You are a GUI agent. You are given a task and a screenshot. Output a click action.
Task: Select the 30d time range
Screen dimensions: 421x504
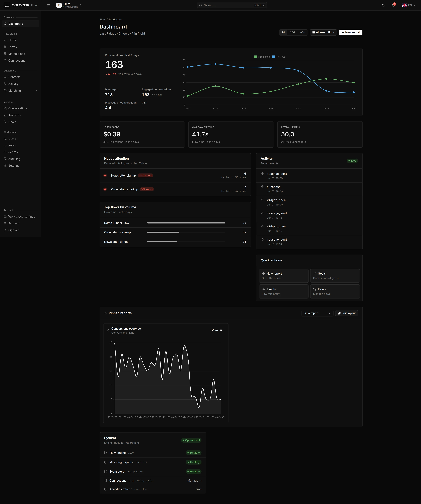tap(292, 32)
